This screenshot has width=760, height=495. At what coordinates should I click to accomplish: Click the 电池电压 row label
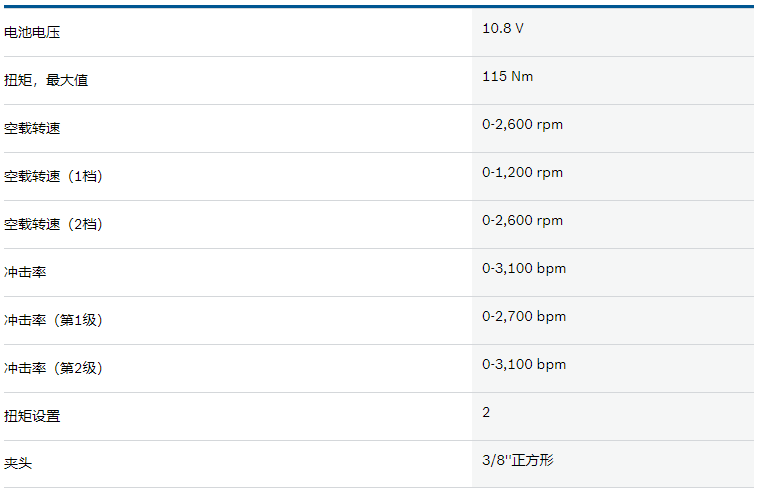pos(32,32)
